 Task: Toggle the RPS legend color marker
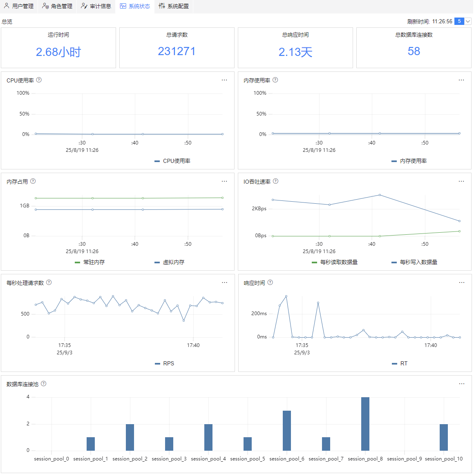[157, 364]
